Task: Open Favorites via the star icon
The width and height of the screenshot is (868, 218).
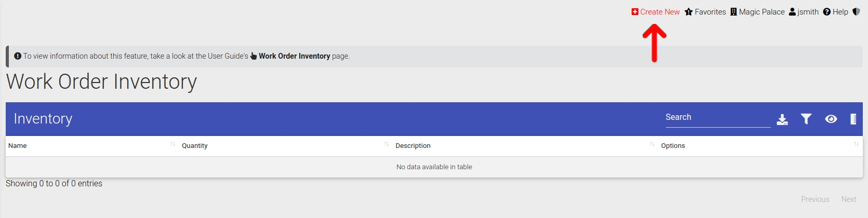Action: [x=689, y=12]
